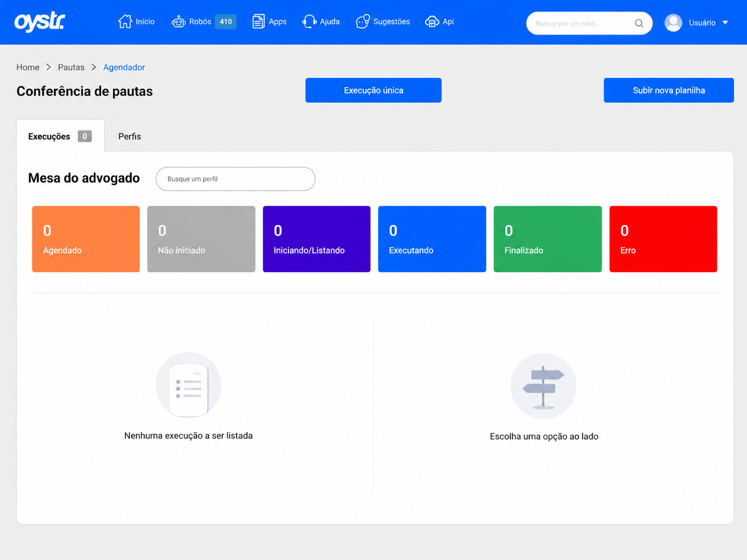Go to Pautas breadcrumb link
The image size is (747, 560).
[71, 67]
